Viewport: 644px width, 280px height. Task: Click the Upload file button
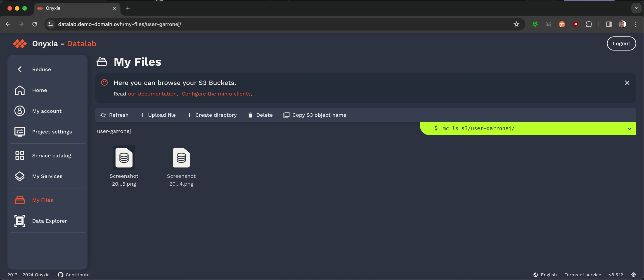pos(158,115)
